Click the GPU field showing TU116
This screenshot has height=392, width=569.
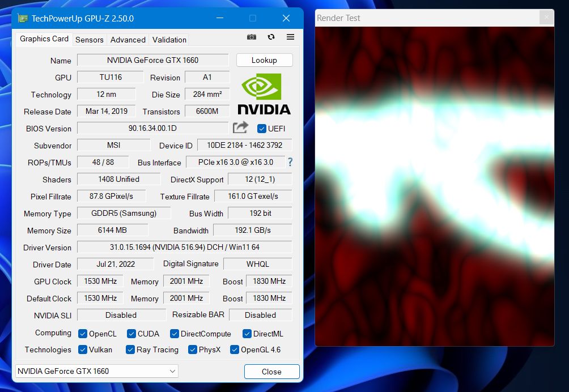tap(111, 77)
